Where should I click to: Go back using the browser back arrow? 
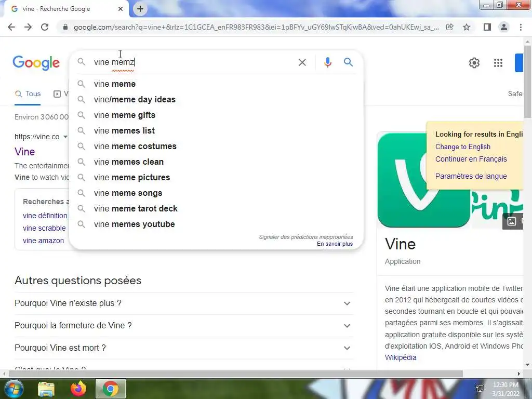(11, 27)
